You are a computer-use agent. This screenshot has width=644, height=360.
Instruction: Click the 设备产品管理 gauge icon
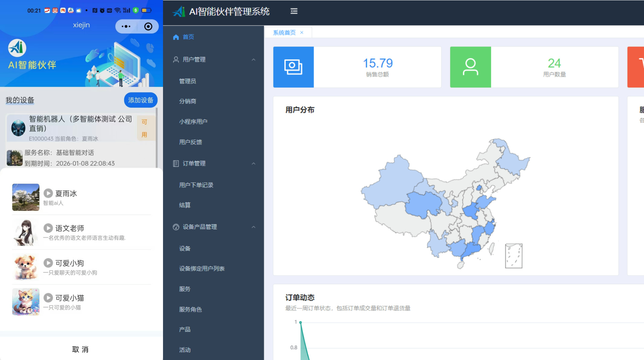(x=176, y=227)
